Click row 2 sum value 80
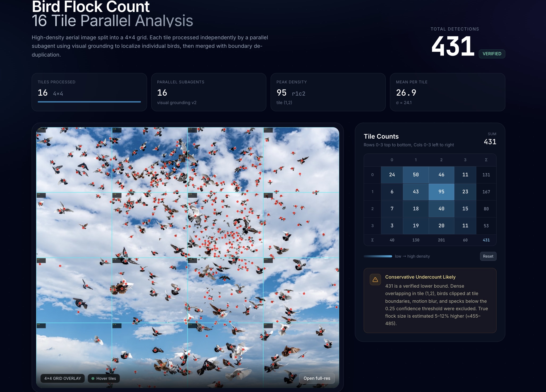This screenshot has width=546, height=392. pos(486,209)
